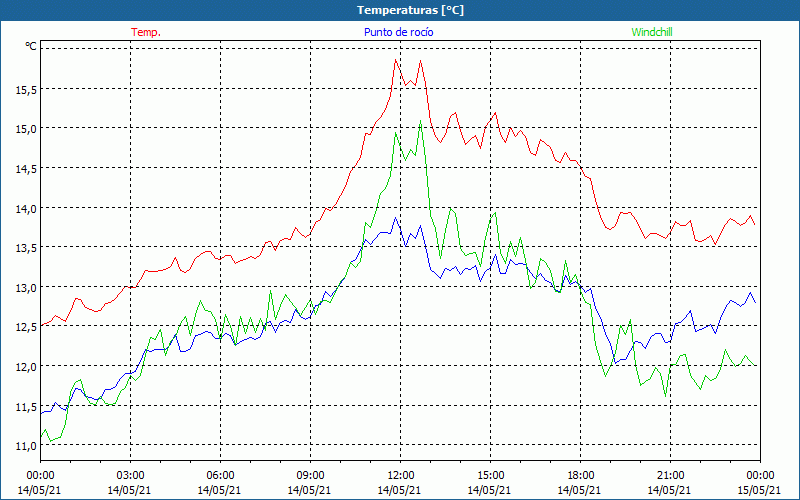
Task: Click the "18:00" time axis label
Action: click(580, 475)
